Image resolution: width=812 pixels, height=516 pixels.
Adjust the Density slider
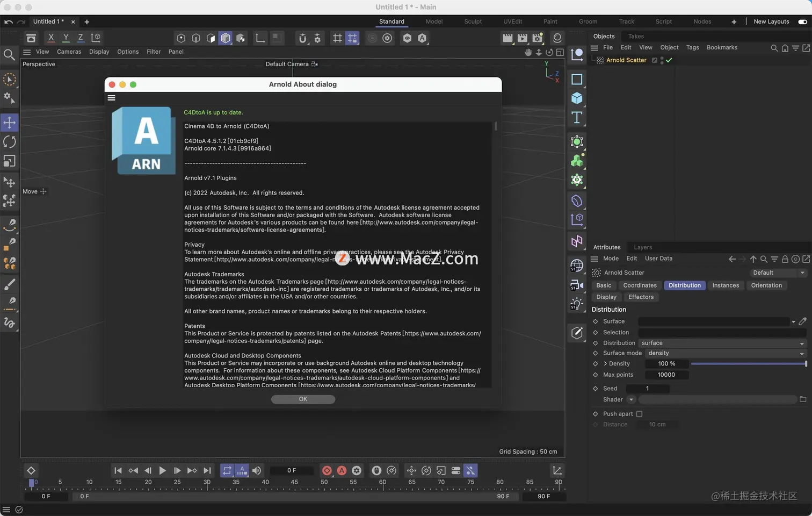[749, 364]
